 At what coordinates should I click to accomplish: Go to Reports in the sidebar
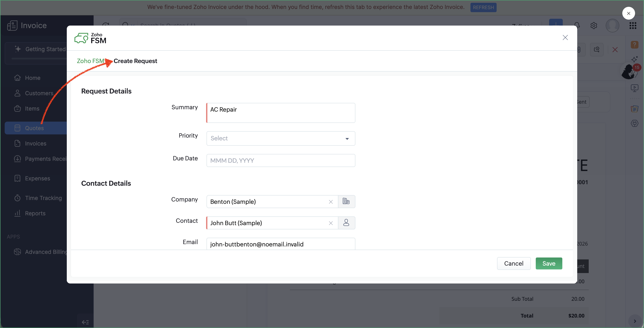[35, 213]
